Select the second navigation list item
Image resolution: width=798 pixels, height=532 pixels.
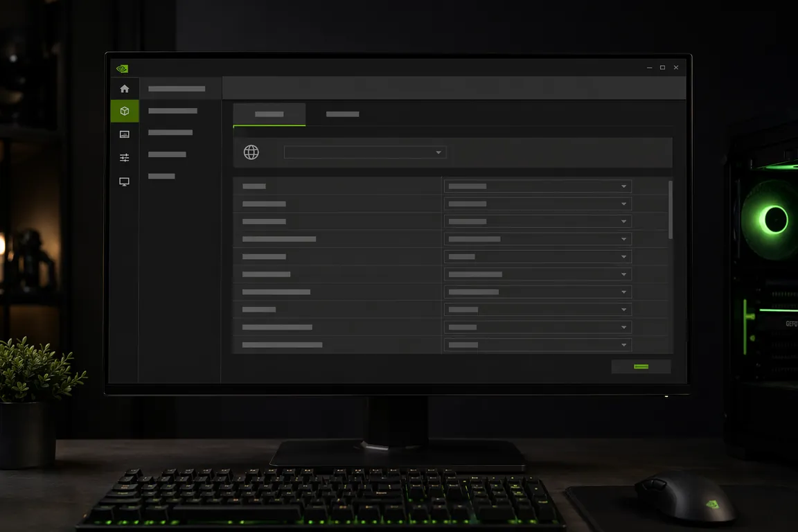pyautogui.click(x=172, y=110)
